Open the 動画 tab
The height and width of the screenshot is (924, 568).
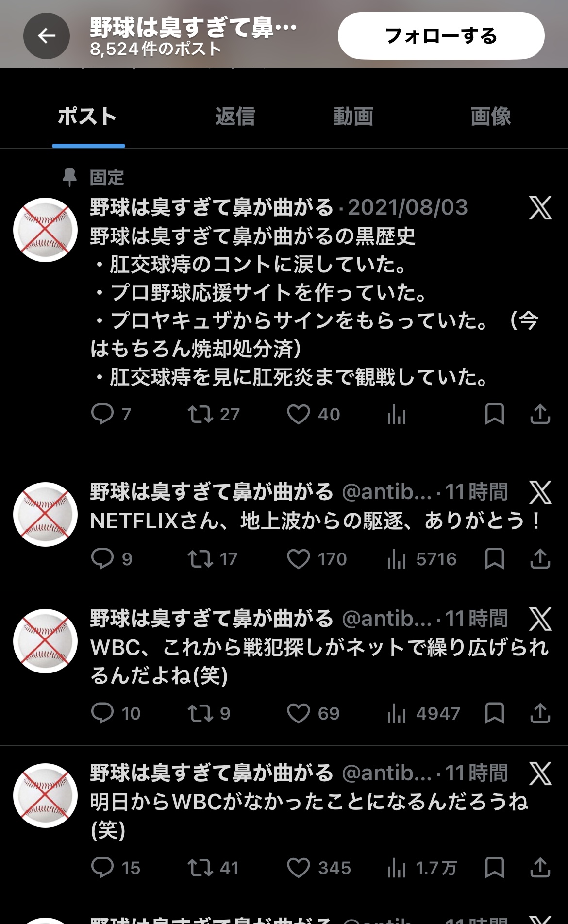pyautogui.click(x=353, y=117)
